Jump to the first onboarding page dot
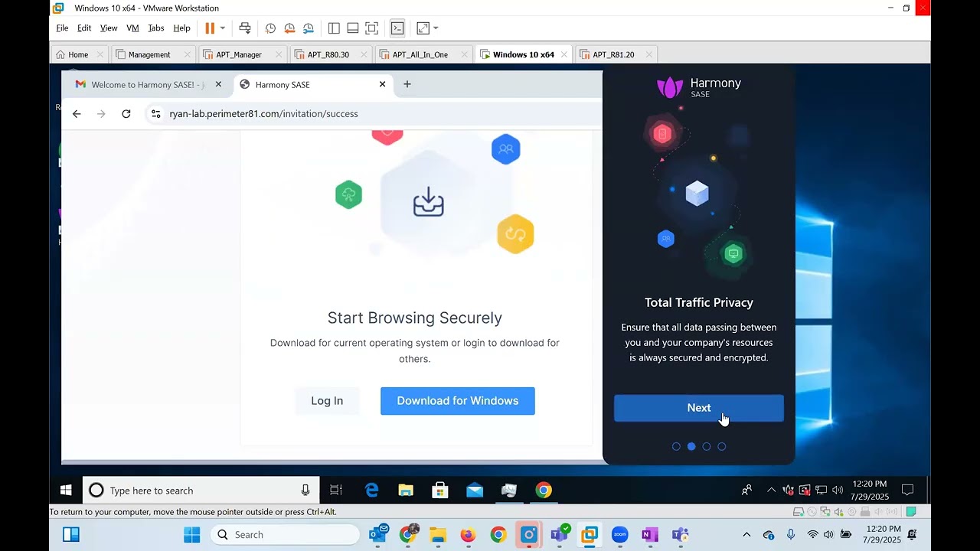The image size is (980, 551). pyautogui.click(x=676, y=446)
